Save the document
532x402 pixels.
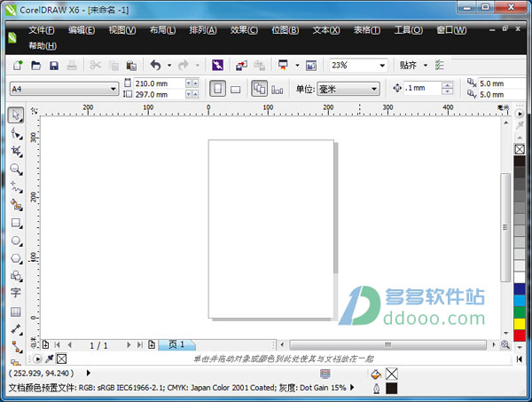coord(54,65)
